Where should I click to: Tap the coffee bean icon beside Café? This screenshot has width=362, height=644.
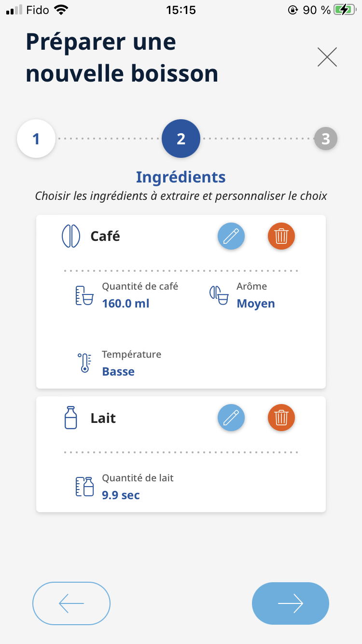[x=70, y=236]
